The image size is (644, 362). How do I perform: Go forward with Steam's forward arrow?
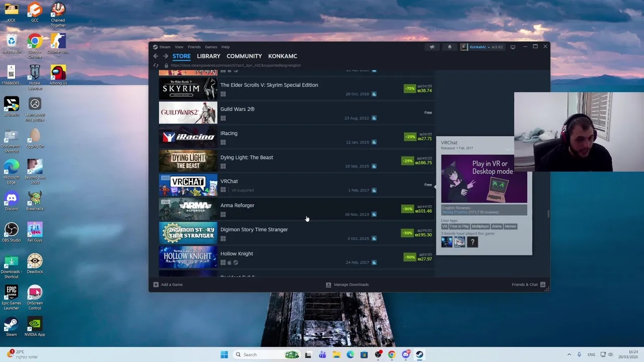165,56
